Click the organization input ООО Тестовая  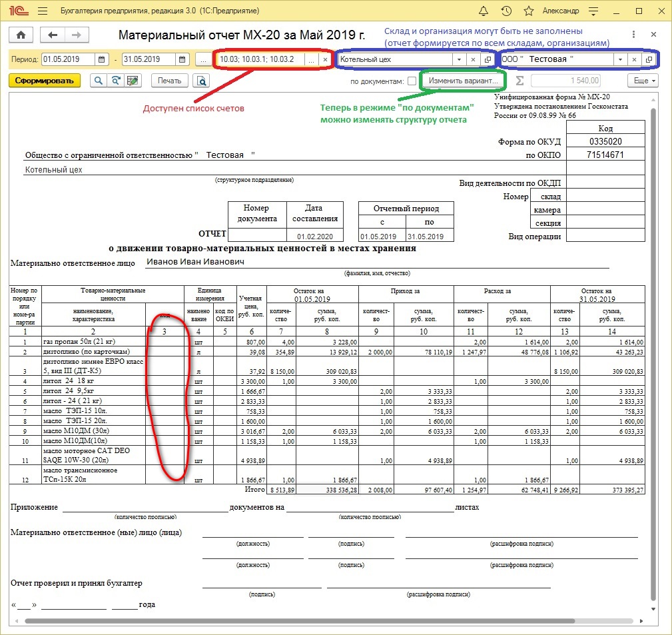(557, 59)
